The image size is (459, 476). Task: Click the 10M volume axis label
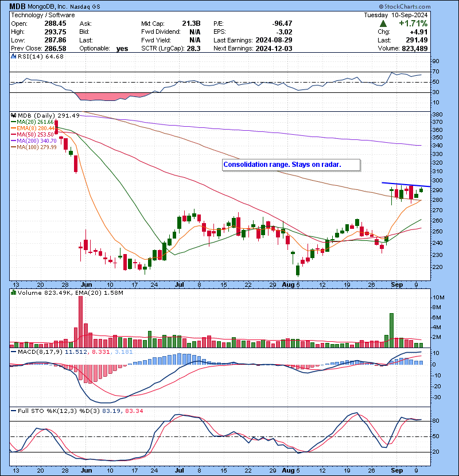(438, 298)
